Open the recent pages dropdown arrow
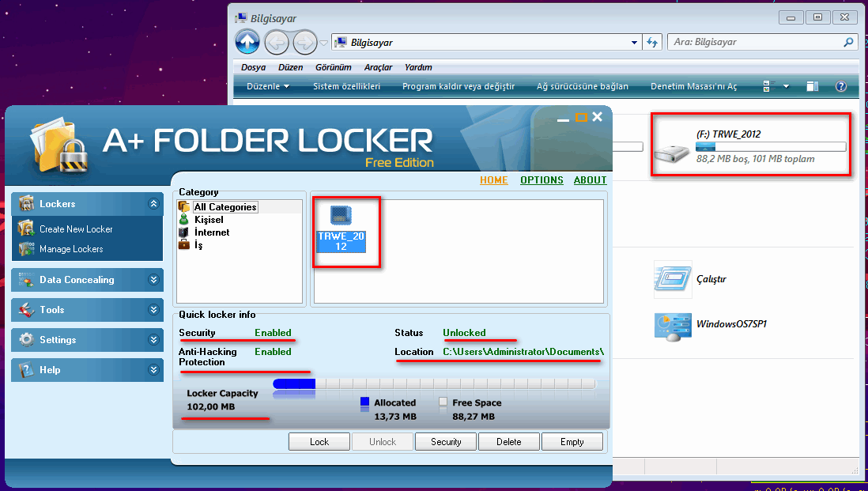 click(324, 43)
